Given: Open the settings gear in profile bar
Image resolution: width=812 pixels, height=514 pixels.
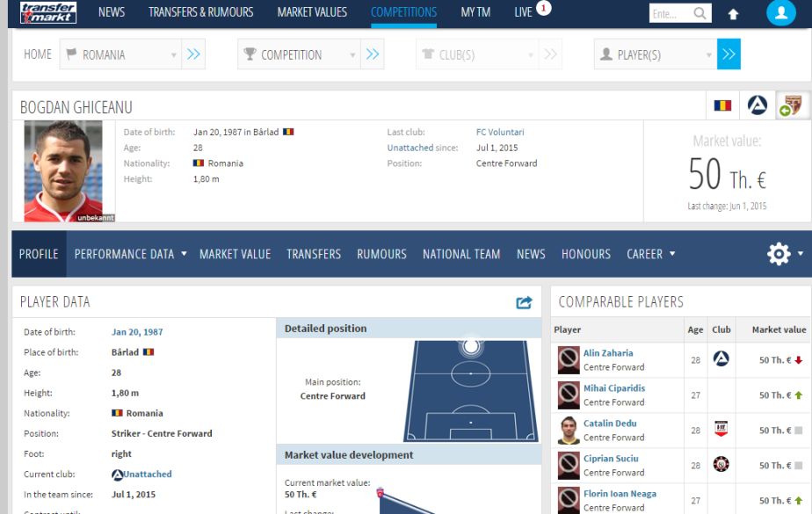Looking at the screenshot, I should tap(779, 254).
